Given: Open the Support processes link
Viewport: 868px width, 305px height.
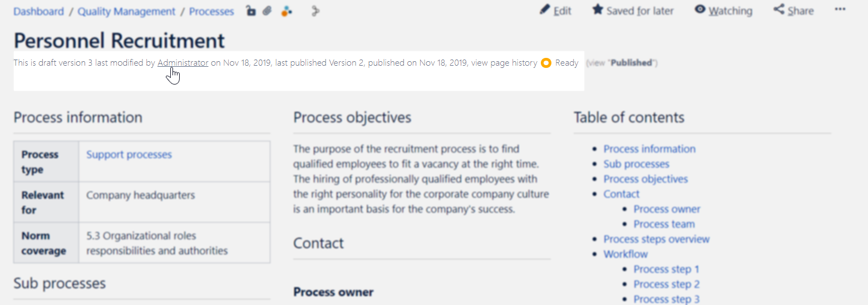Looking at the screenshot, I should tap(129, 155).
